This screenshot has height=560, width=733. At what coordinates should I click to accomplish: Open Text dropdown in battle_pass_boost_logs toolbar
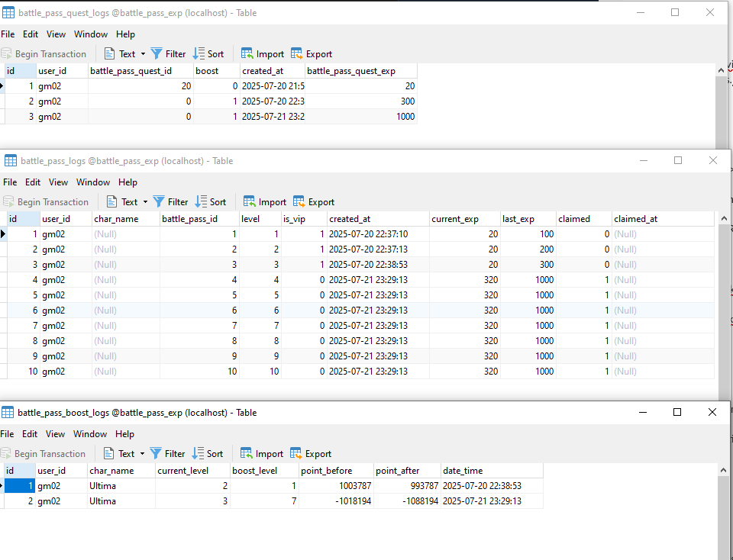tap(144, 454)
